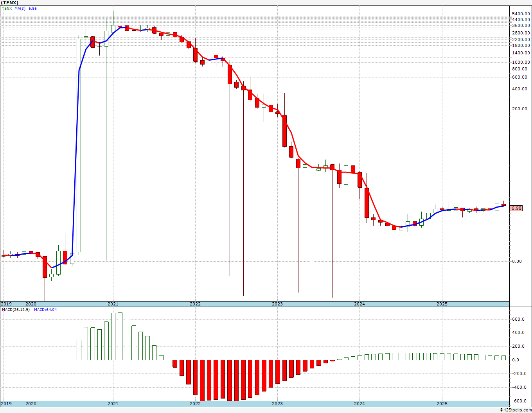Click the MACD(26,12,9) indicator label

click(x=16, y=310)
